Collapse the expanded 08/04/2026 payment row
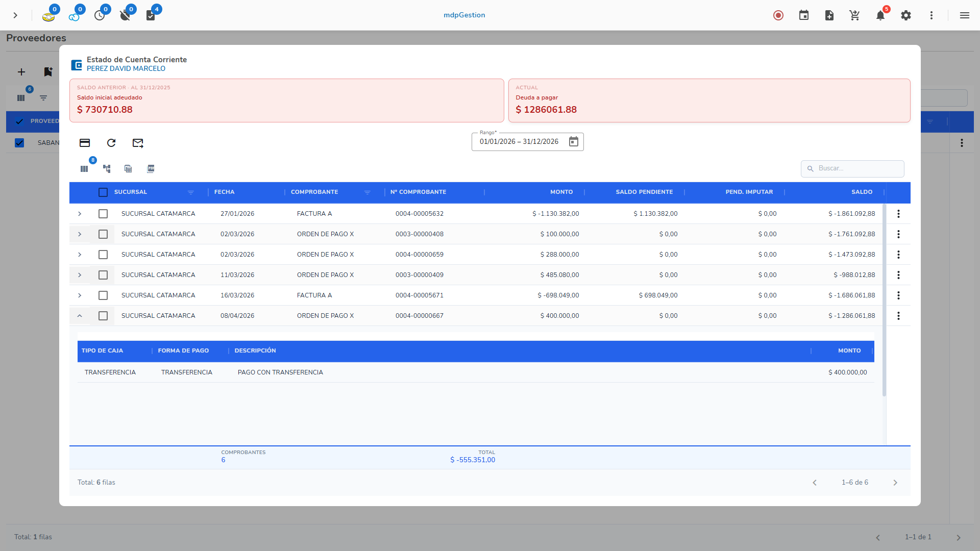This screenshot has width=980, height=551. 80,316
